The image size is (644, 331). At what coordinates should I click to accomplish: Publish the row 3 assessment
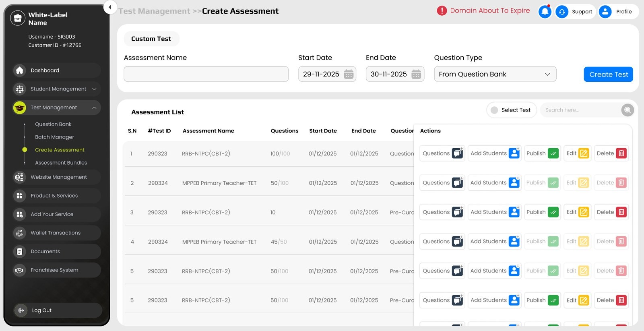[x=542, y=212]
